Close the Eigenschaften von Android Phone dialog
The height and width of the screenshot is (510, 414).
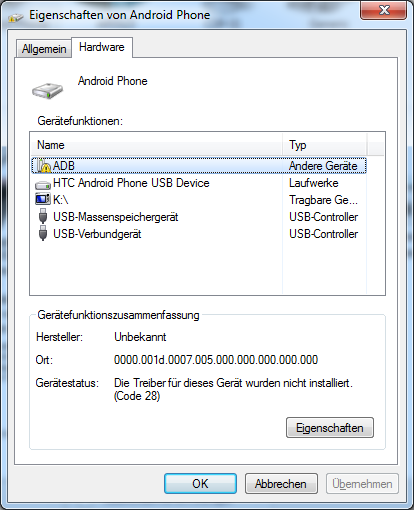pyautogui.click(x=384, y=10)
